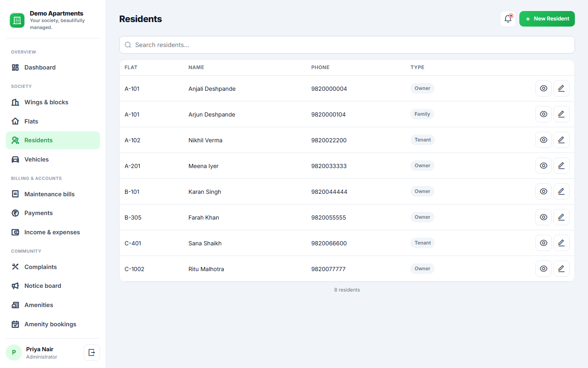The image size is (588, 368).
Task: Click flat cell B-305
Action: point(133,218)
